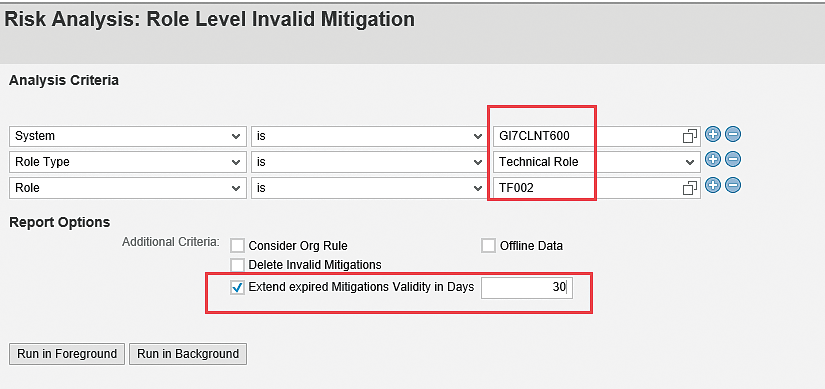This screenshot has width=825, height=389.
Task: Open the 'is' operator dropdown for System
Action: 369,136
